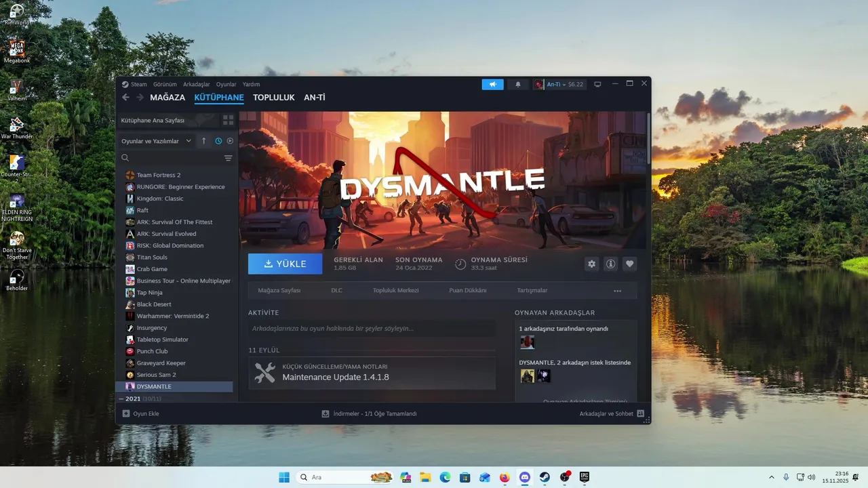The image size is (868, 488).
Task: Open the Arkadaşlar menu
Action: (197, 85)
